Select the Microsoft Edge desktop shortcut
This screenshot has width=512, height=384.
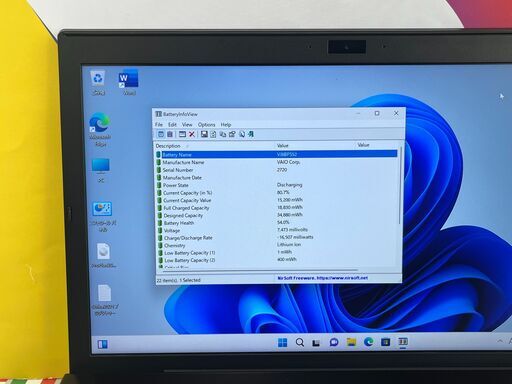coord(100,130)
